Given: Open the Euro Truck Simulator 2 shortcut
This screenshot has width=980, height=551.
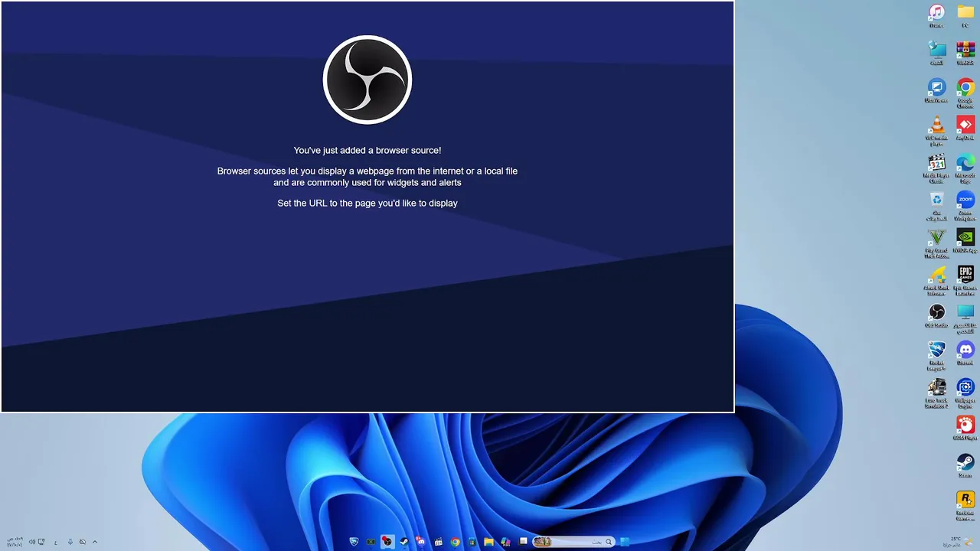Looking at the screenshot, I should (936, 393).
